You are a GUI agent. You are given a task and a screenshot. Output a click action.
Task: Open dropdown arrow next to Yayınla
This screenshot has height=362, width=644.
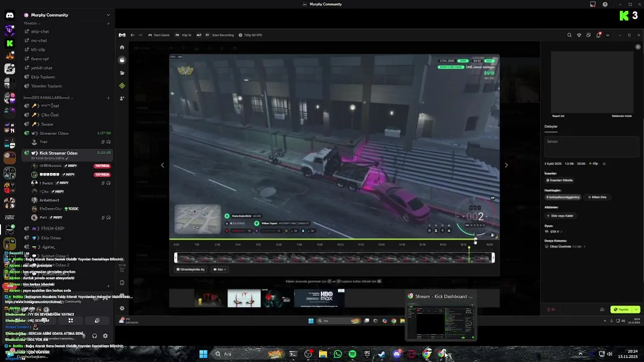click(636, 310)
